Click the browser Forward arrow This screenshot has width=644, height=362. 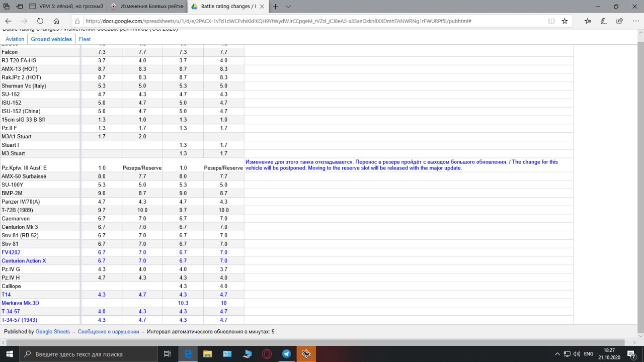coord(24,21)
